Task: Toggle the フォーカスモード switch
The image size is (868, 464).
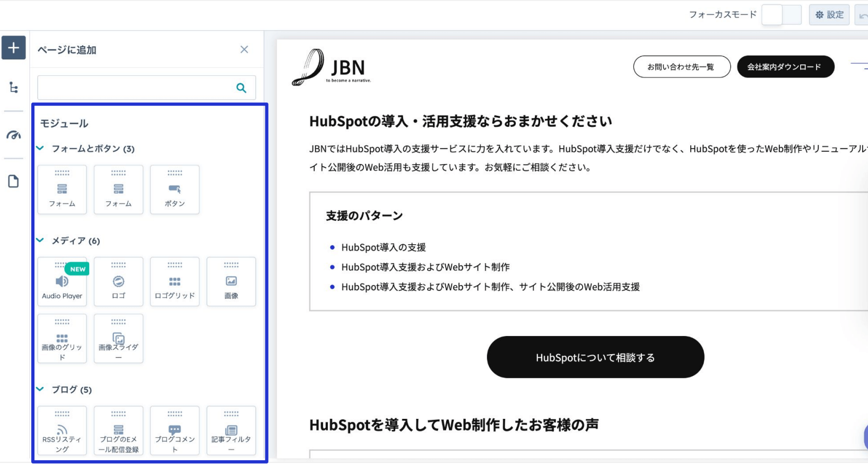Action: 782,15
